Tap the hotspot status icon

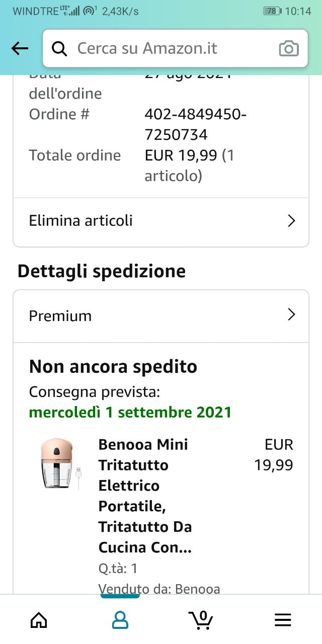(x=90, y=11)
